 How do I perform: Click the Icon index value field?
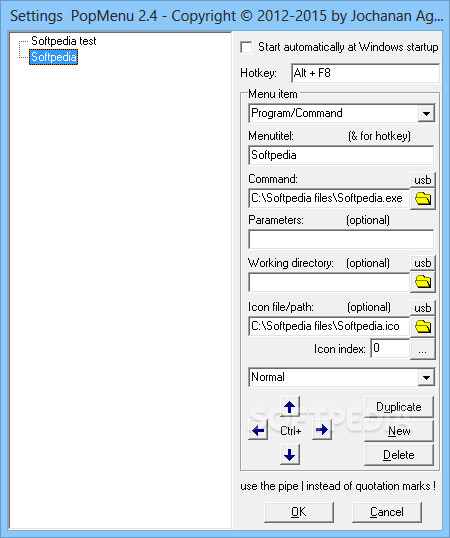pyautogui.click(x=390, y=349)
